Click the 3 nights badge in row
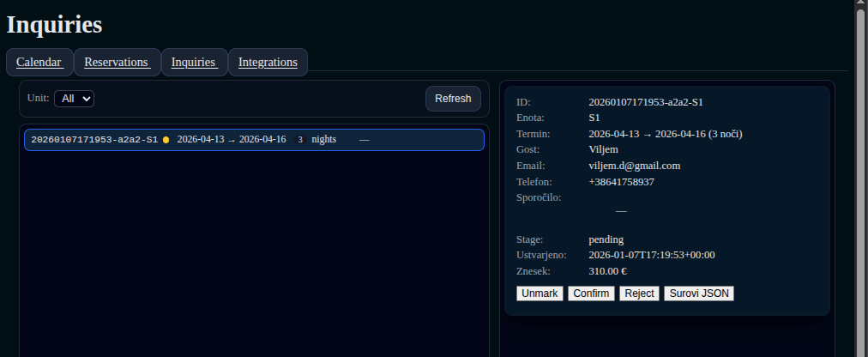The height and width of the screenshot is (357, 868). (x=300, y=140)
